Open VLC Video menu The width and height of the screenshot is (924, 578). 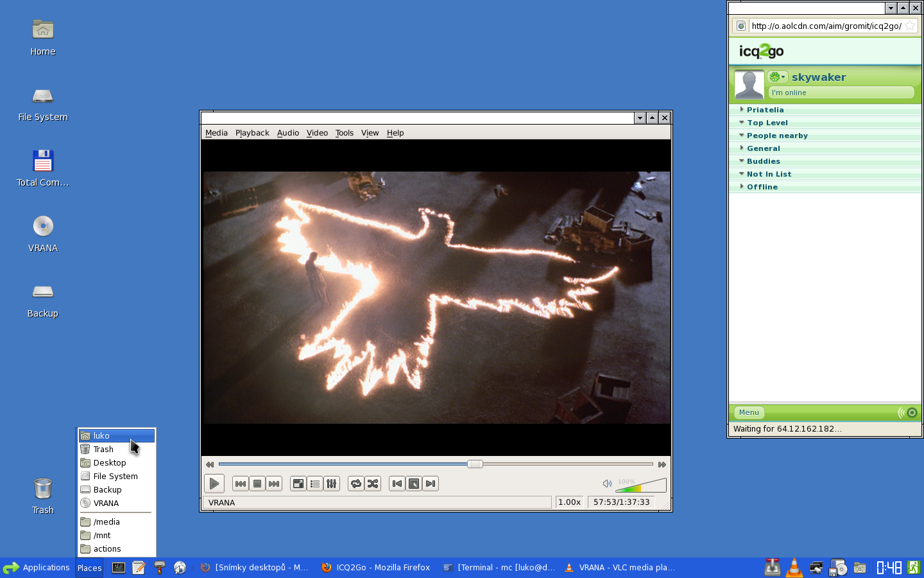coord(317,133)
